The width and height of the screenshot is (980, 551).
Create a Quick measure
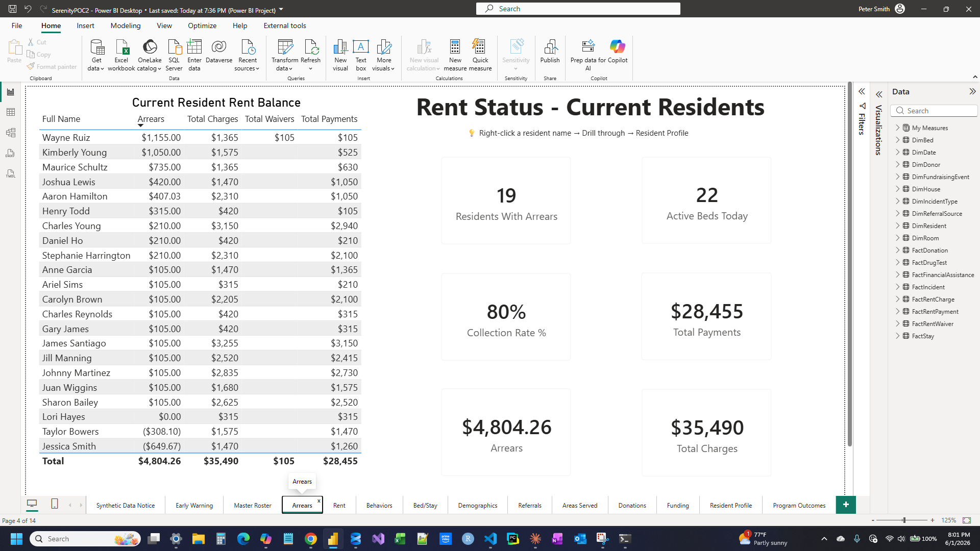click(x=480, y=55)
